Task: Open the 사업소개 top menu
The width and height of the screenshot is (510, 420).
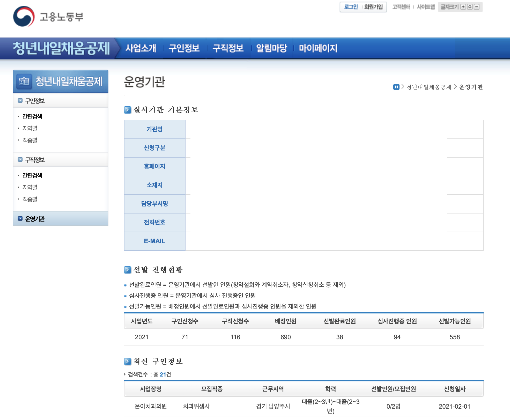Action: (x=141, y=48)
